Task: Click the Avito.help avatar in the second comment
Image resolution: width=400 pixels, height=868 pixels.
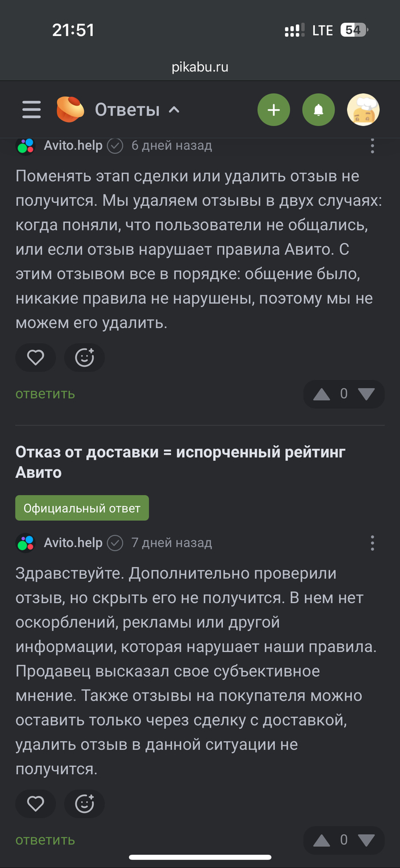Action: tap(25, 543)
